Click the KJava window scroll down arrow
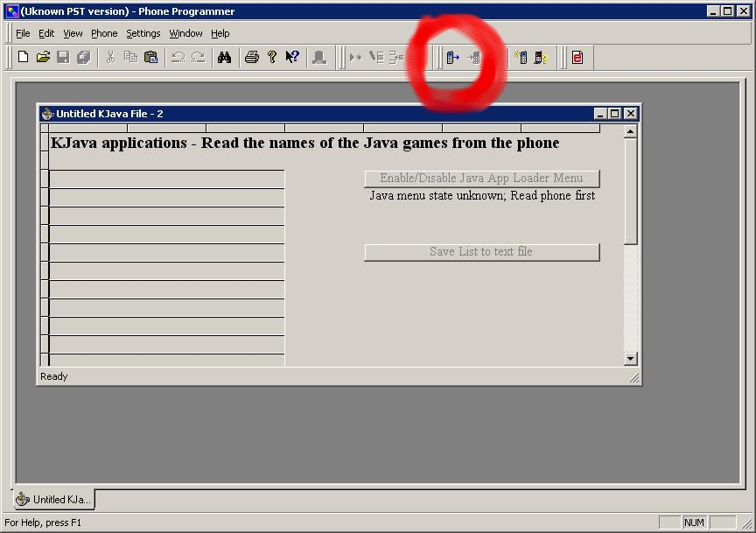Image resolution: width=756 pixels, height=533 pixels. (x=630, y=358)
